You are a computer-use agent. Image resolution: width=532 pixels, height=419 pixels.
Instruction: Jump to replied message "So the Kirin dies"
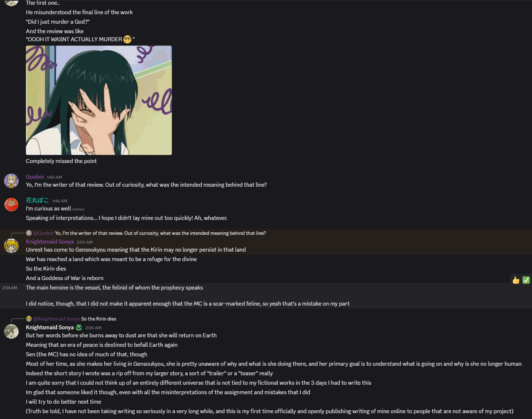[x=99, y=319]
